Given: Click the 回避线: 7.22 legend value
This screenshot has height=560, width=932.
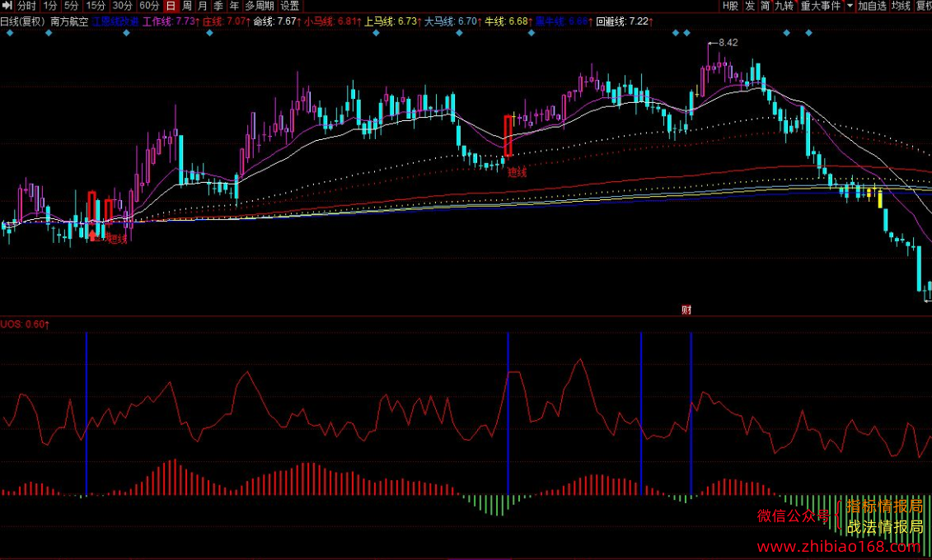Looking at the screenshot, I should [624, 21].
